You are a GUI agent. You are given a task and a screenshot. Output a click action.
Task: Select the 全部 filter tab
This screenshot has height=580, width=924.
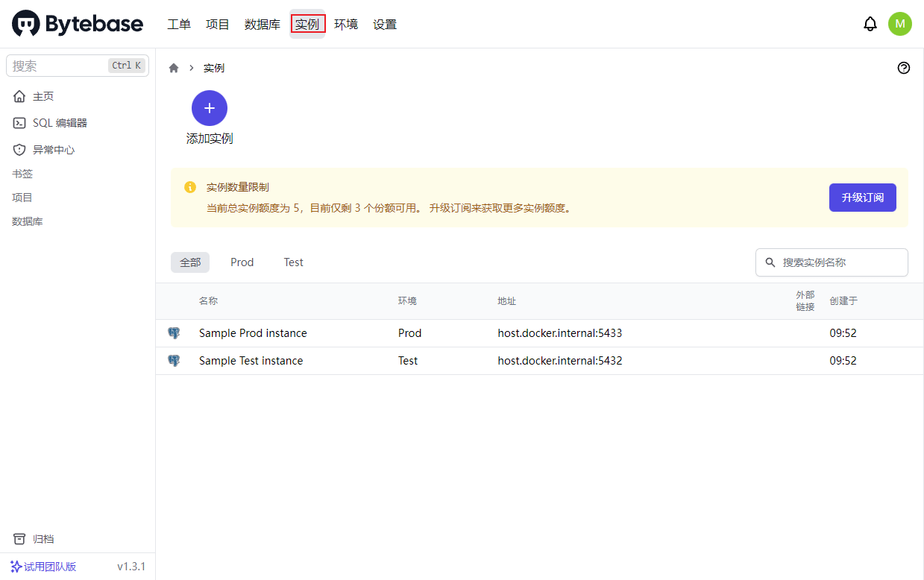coord(190,262)
